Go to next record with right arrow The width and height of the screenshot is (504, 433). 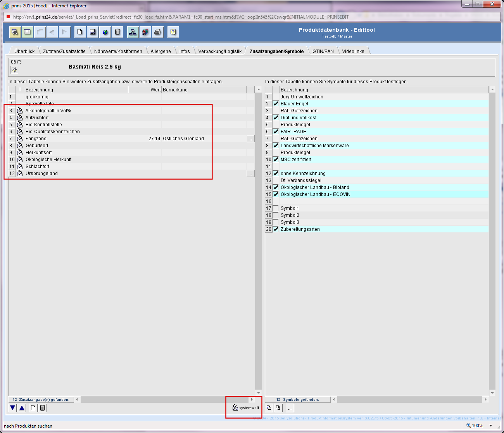click(x=64, y=32)
